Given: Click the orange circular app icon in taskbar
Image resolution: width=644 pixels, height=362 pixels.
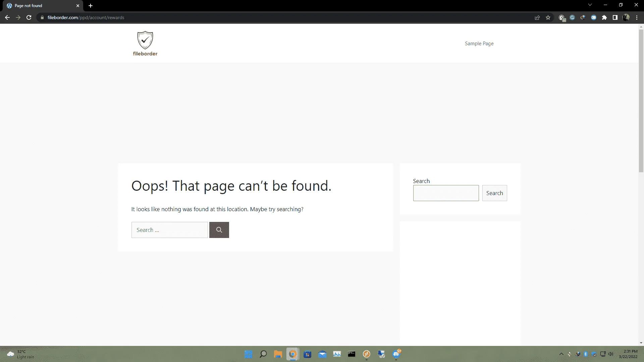Looking at the screenshot, I should (x=366, y=354).
